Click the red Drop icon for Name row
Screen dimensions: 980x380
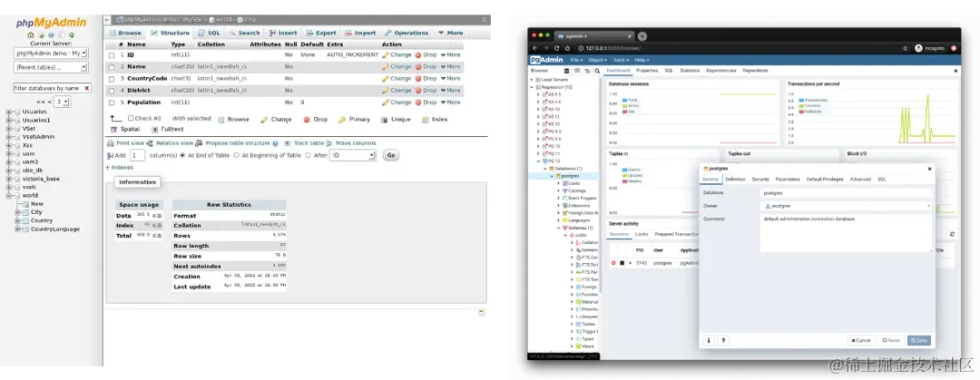point(418,66)
